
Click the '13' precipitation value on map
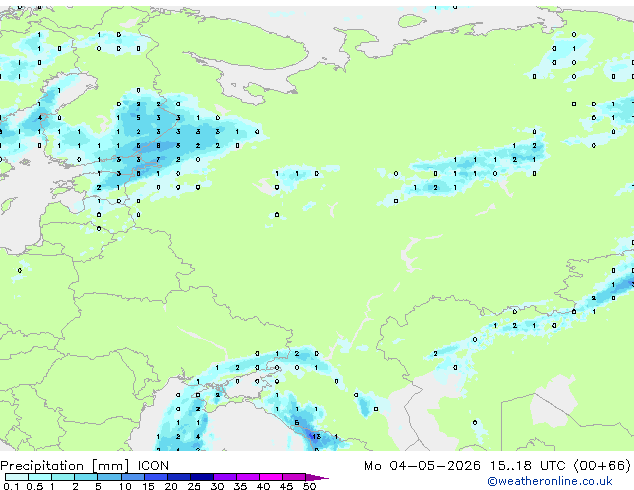316,437
